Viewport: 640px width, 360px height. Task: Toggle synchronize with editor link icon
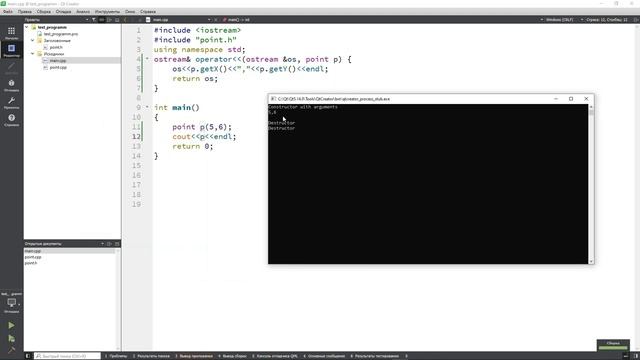pos(102,20)
